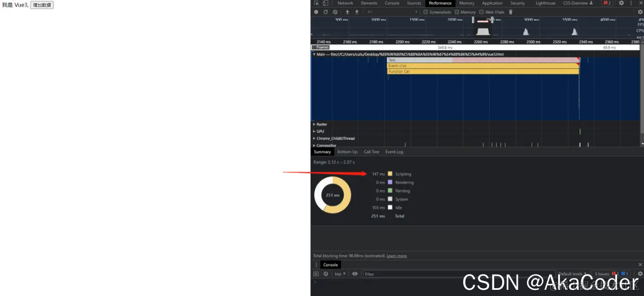Expand the Chrome_ChildIOThread track
This screenshot has width=644, height=296.
click(x=314, y=138)
